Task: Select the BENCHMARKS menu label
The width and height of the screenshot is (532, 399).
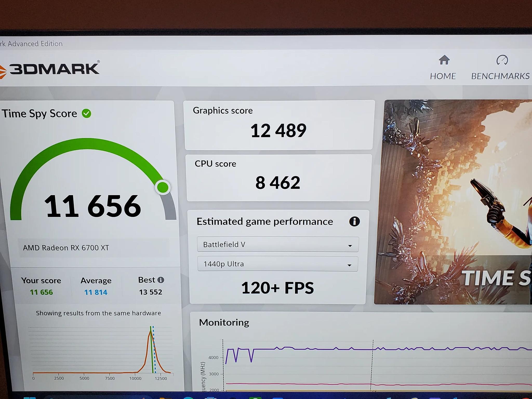Action: click(500, 76)
